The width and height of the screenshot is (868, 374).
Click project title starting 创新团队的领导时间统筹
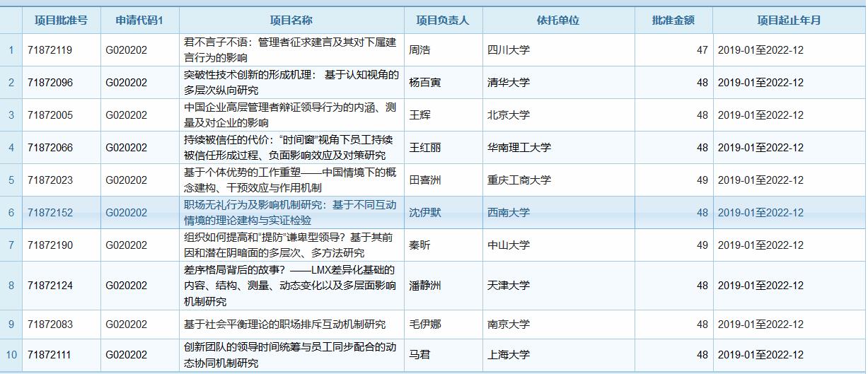[x=289, y=355]
